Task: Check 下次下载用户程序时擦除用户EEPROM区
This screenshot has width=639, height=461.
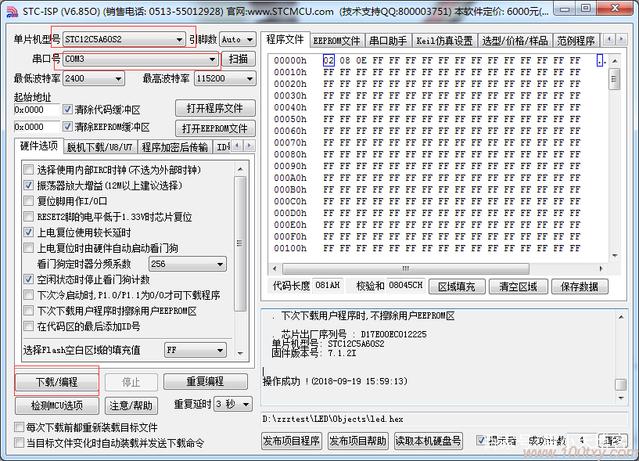Action: [x=29, y=311]
